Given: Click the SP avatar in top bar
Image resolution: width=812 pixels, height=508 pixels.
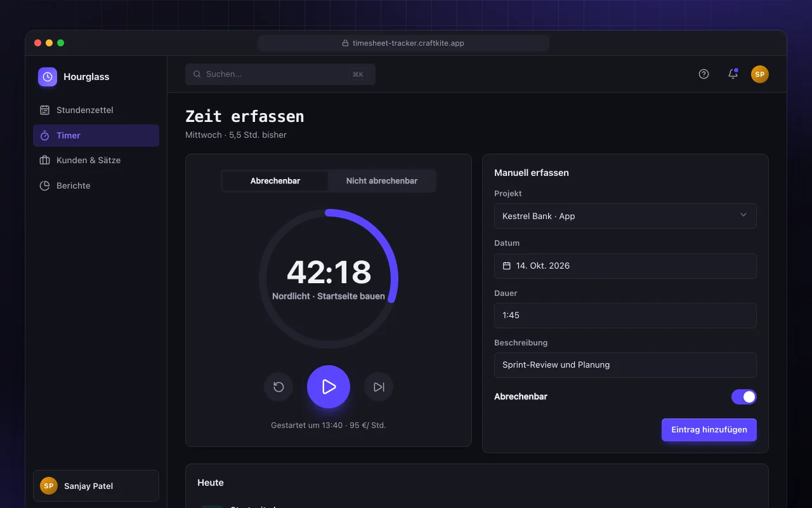Looking at the screenshot, I should (760, 74).
